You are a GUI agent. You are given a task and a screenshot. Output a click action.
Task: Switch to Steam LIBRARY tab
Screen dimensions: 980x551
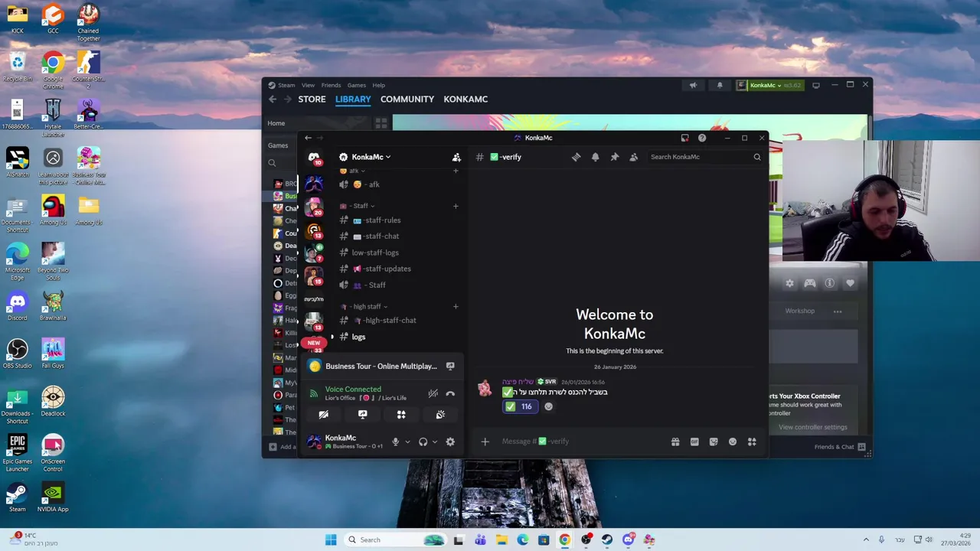[353, 99]
